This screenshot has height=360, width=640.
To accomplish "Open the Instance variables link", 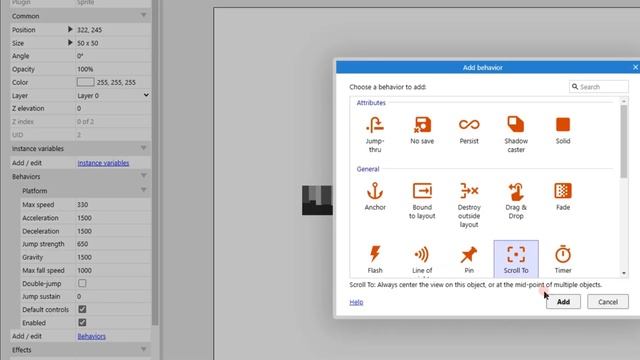I will [103, 163].
